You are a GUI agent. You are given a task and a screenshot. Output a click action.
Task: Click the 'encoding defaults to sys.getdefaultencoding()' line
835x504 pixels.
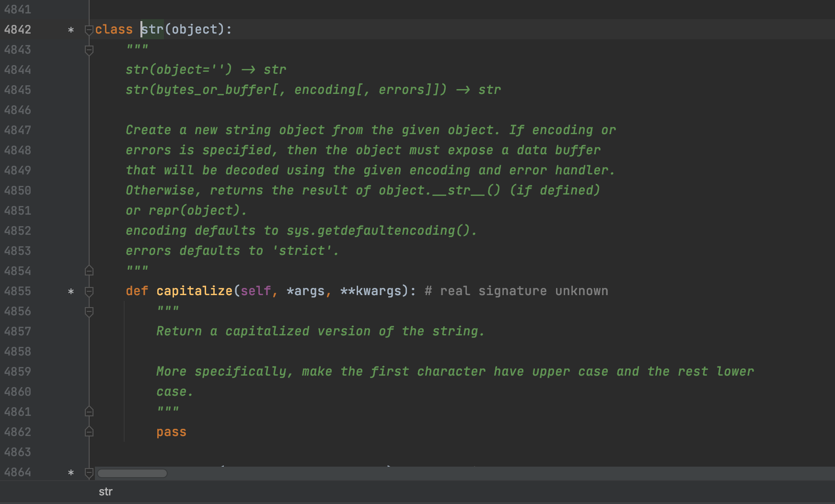pos(302,230)
